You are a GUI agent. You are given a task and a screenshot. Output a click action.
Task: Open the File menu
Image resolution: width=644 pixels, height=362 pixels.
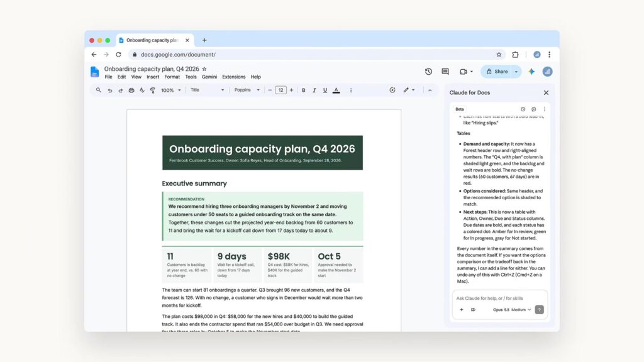(108, 77)
